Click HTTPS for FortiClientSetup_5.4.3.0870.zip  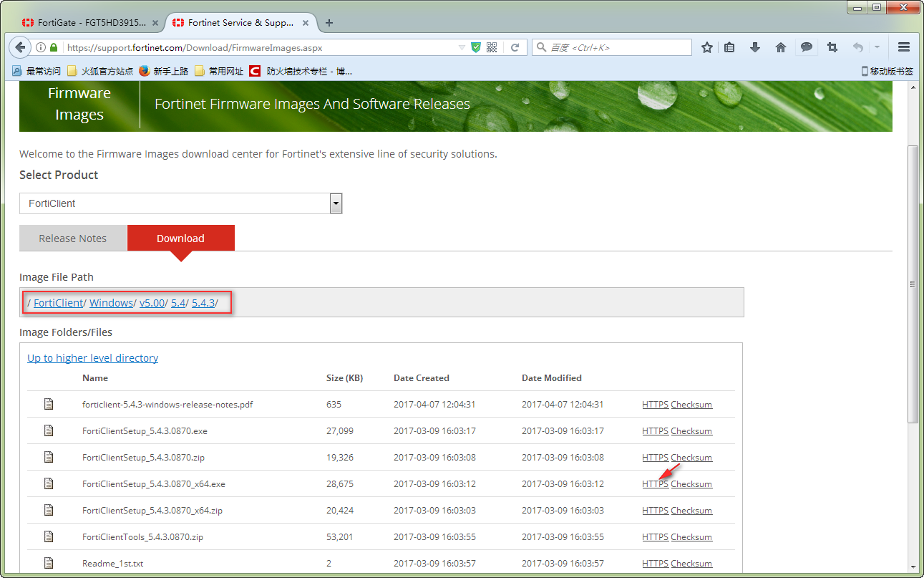tap(655, 457)
